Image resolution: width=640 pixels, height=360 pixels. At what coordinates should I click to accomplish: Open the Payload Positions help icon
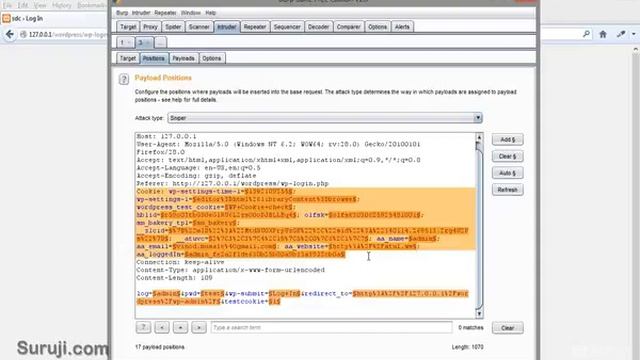tap(124, 79)
